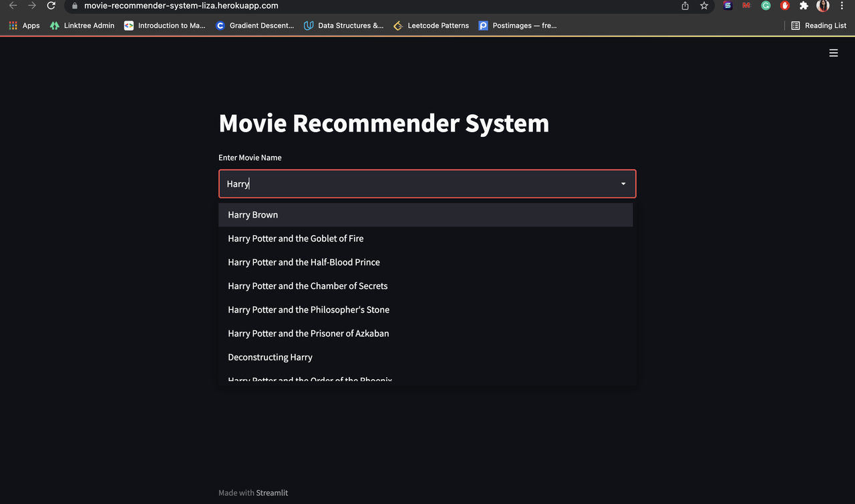The width and height of the screenshot is (855, 504).
Task: Expand the Enter Movie Name dropdown arrow
Action: [x=623, y=184]
